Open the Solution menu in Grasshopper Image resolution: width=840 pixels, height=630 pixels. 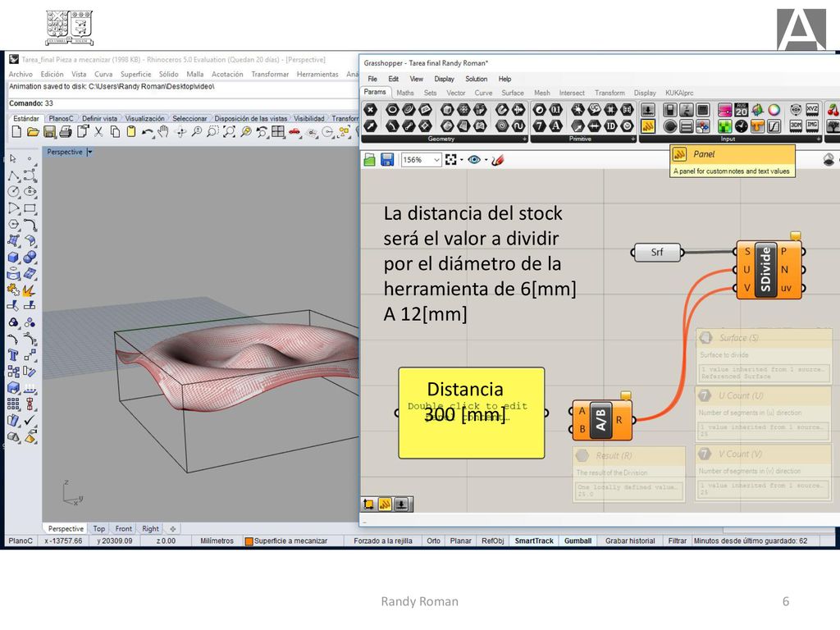[477, 79]
